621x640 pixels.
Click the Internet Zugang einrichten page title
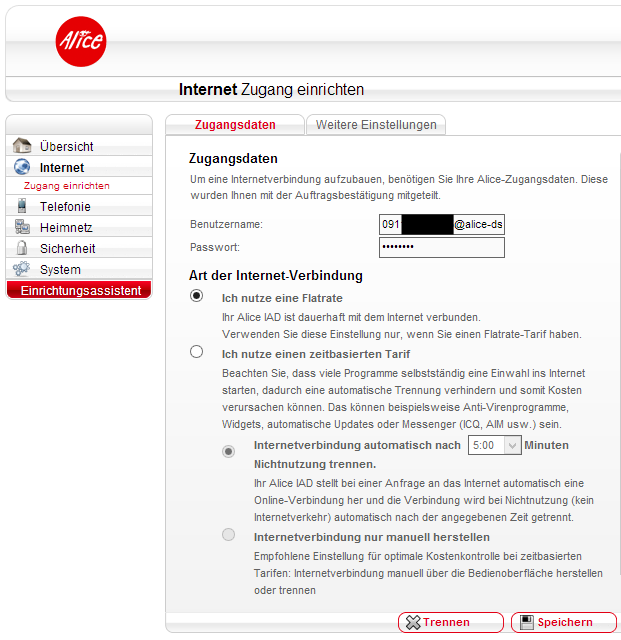[271, 89]
